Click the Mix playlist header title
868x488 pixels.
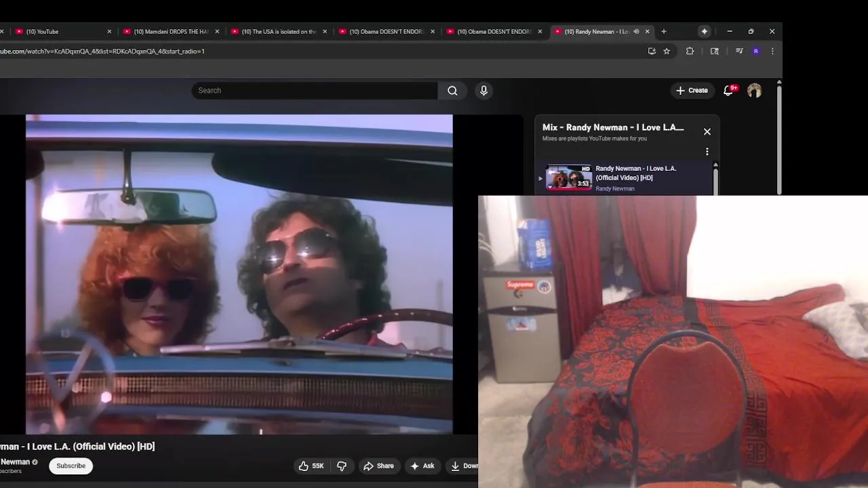tap(613, 127)
